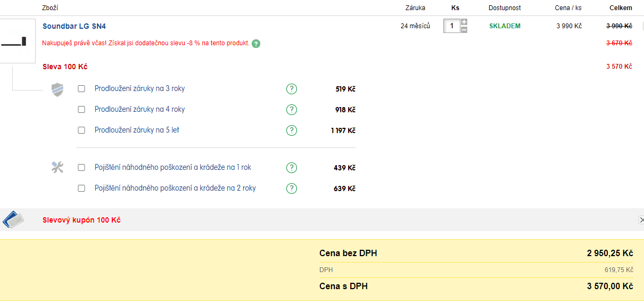Remove the Slevový kupón 100 Kč
Viewport: 644px width, 303px height.
tap(641, 220)
